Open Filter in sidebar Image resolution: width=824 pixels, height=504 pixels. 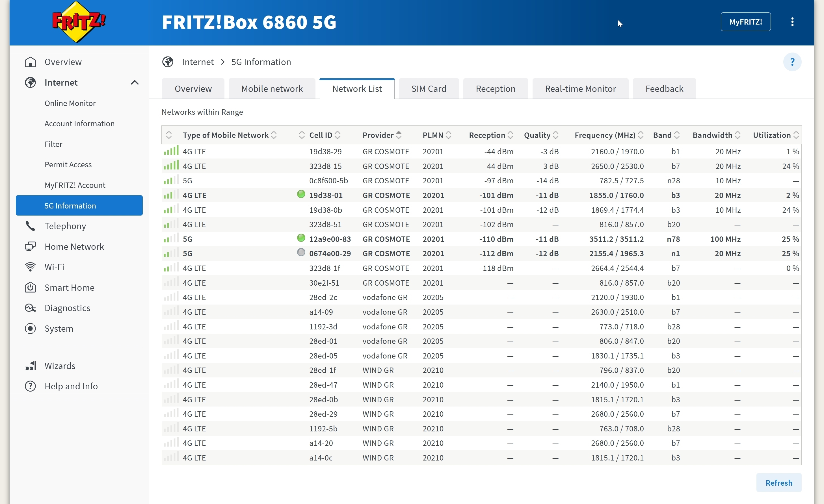click(53, 144)
